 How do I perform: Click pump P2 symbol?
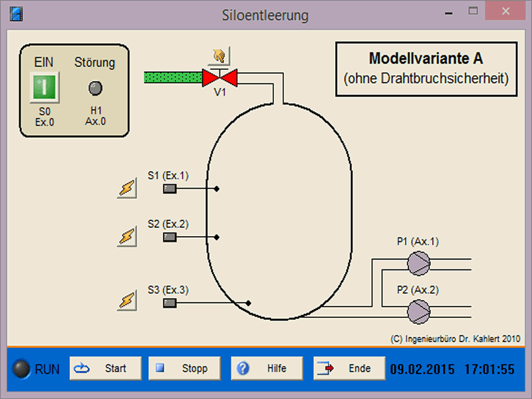[x=419, y=310]
